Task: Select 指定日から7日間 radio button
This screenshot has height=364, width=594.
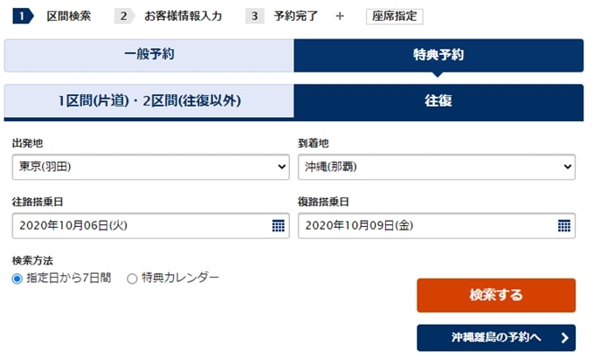Action: (17, 278)
